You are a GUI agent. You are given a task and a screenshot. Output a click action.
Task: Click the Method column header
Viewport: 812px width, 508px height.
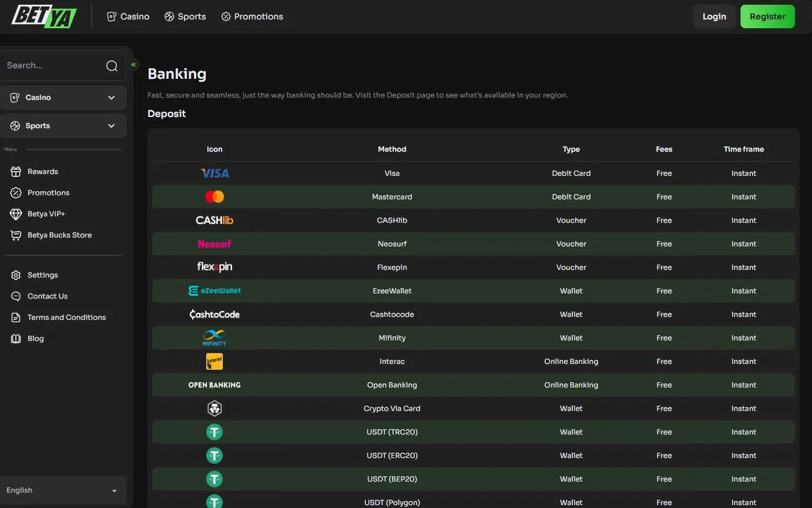[x=392, y=149]
